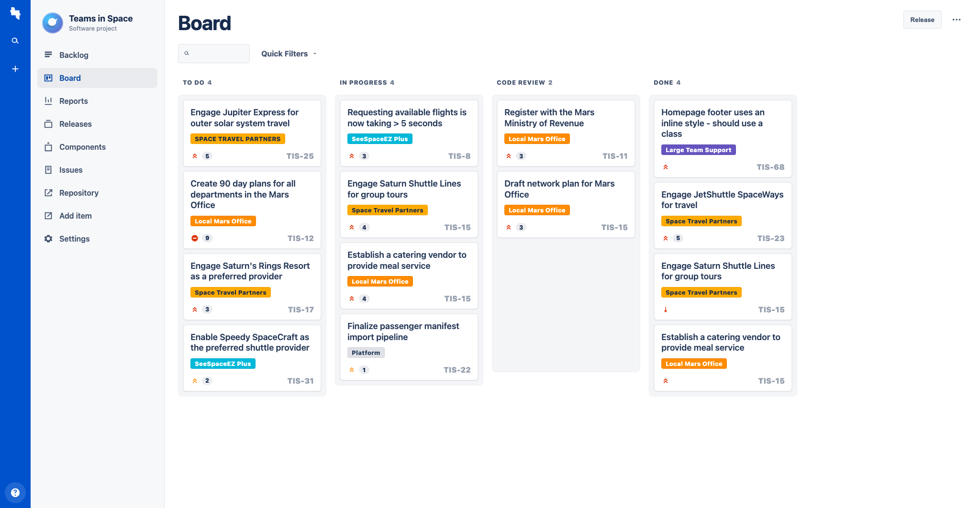Image resolution: width=980 pixels, height=508 pixels.
Task: Select the teal SeeSpaceEZ Plus label on TIS-31
Action: coord(223,364)
